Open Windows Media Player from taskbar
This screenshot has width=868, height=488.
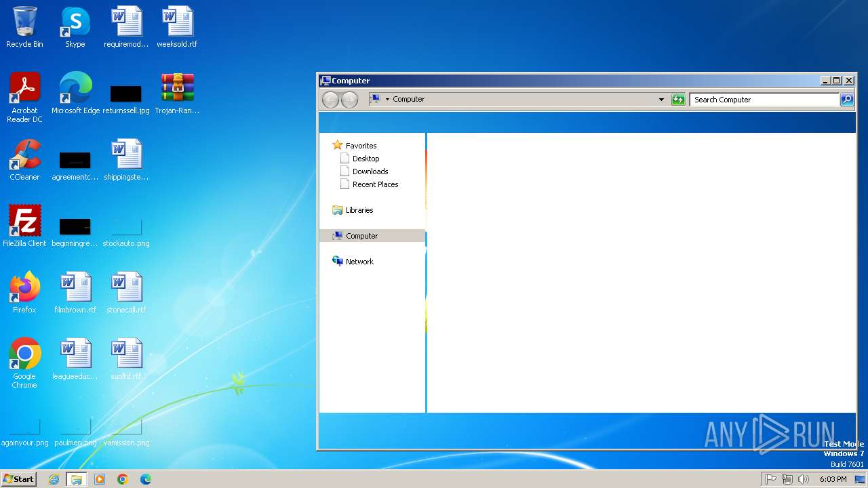[100, 479]
